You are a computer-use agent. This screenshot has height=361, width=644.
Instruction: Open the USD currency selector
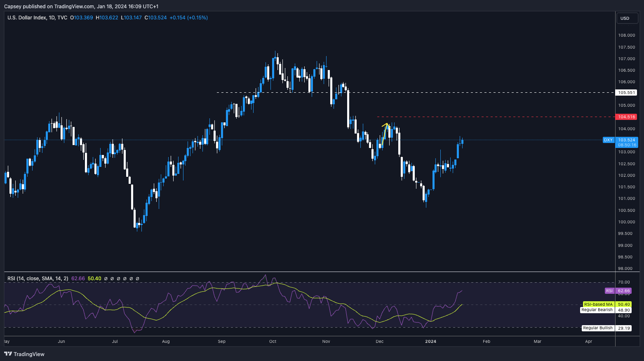pyautogui.click(x=627, y=18)
